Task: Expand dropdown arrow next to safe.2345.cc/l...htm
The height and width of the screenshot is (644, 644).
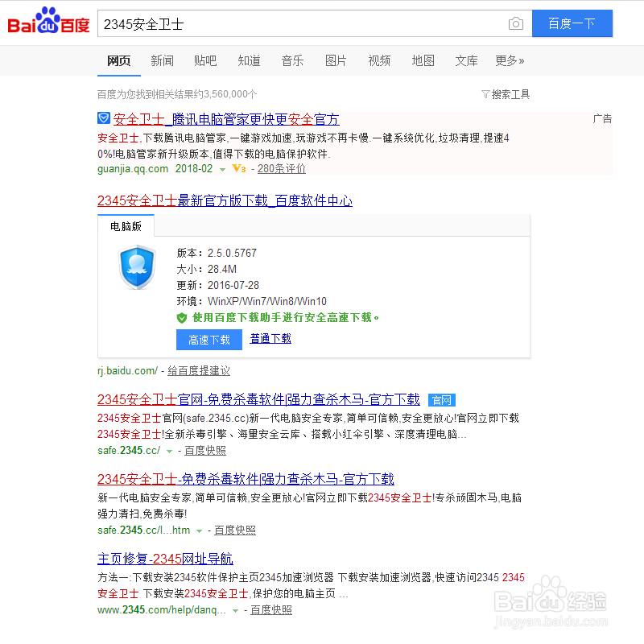Action: tap(199, 531)
